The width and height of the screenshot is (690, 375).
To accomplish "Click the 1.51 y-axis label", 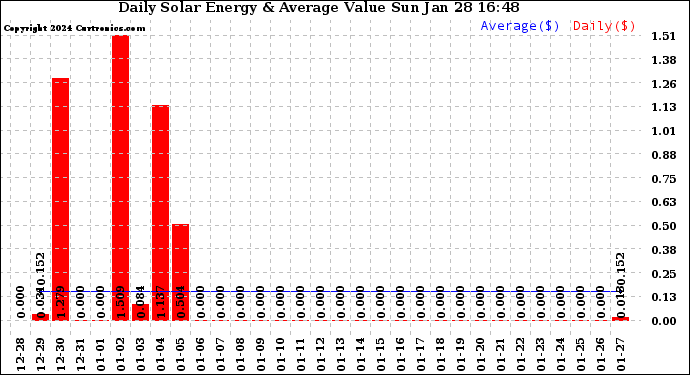I will tap(664, 36).
